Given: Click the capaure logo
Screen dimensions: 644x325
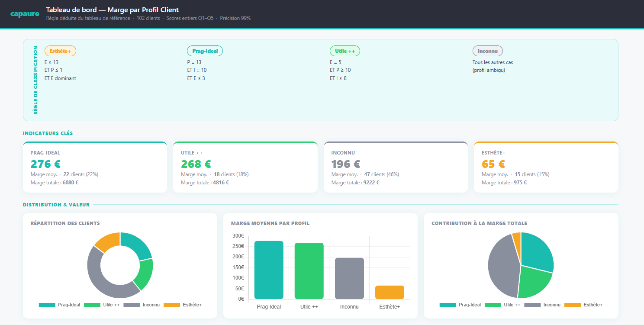Looking at the screenshot, I should click(x=25, y=13).
